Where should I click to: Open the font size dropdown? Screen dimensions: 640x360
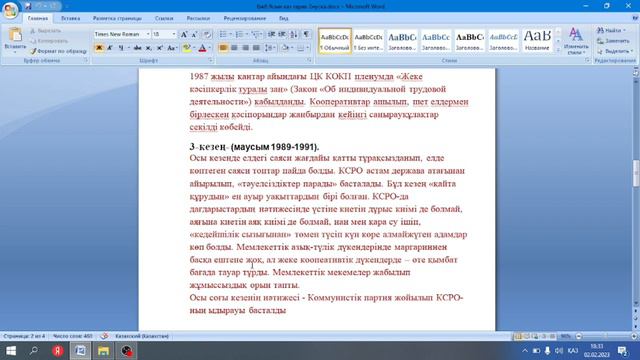174,34
